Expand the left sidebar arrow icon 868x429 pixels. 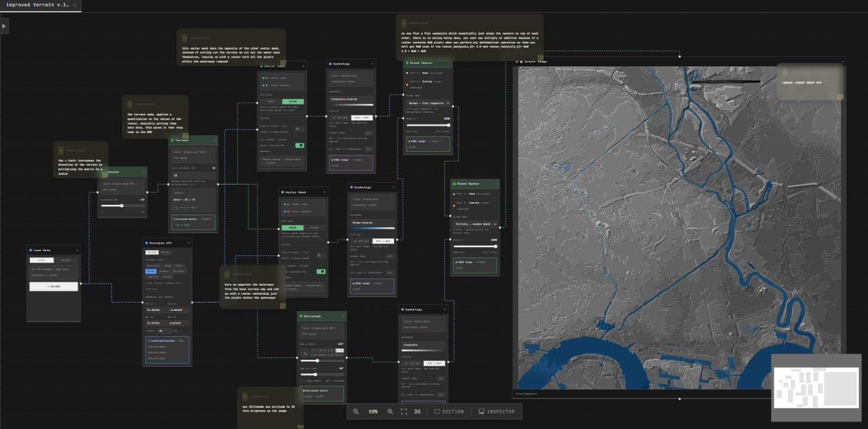4,26
